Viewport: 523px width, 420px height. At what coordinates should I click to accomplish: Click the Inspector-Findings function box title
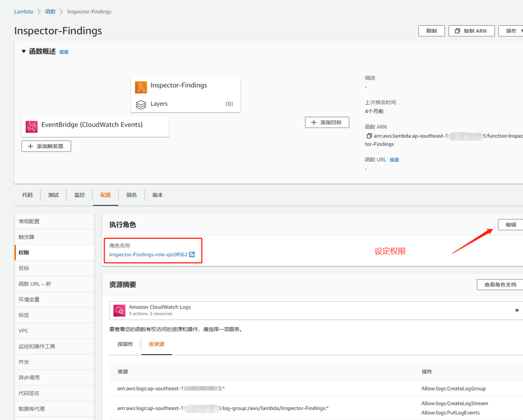(179, 85)
